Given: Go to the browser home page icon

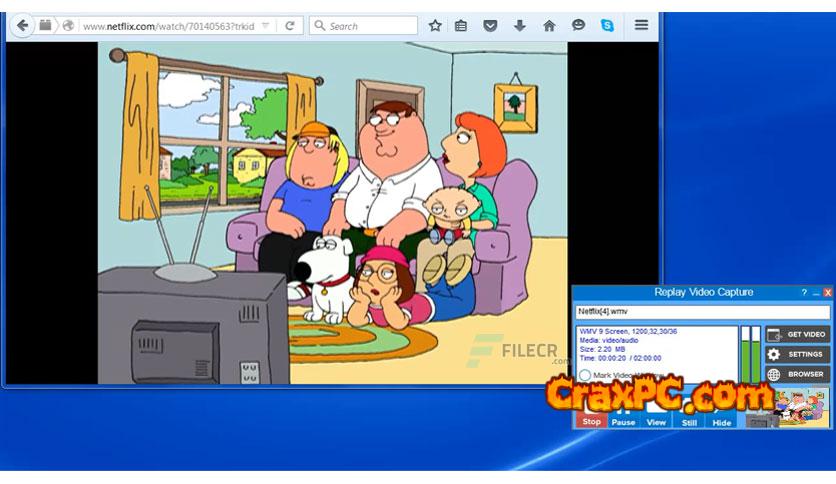Looking at the screenshot, I should click(549, 25).
